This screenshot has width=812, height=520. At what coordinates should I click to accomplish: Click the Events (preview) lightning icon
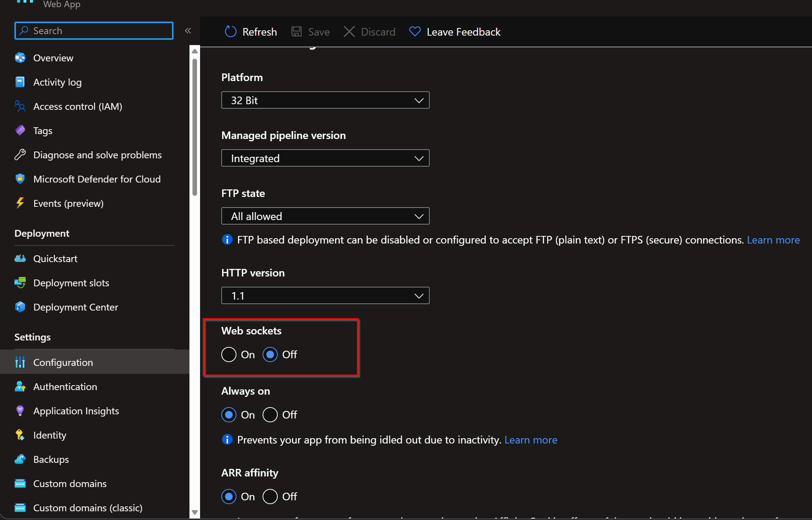coord(20,203)
